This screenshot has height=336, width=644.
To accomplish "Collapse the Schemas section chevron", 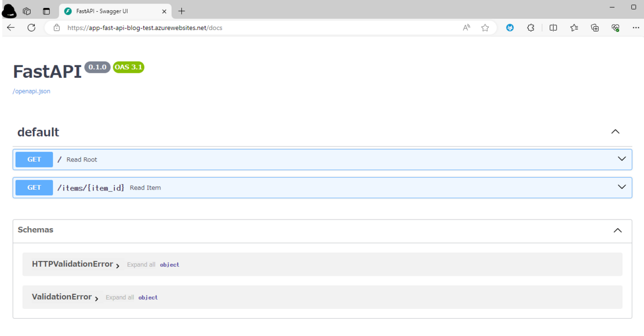I will [x=618, y=230].
